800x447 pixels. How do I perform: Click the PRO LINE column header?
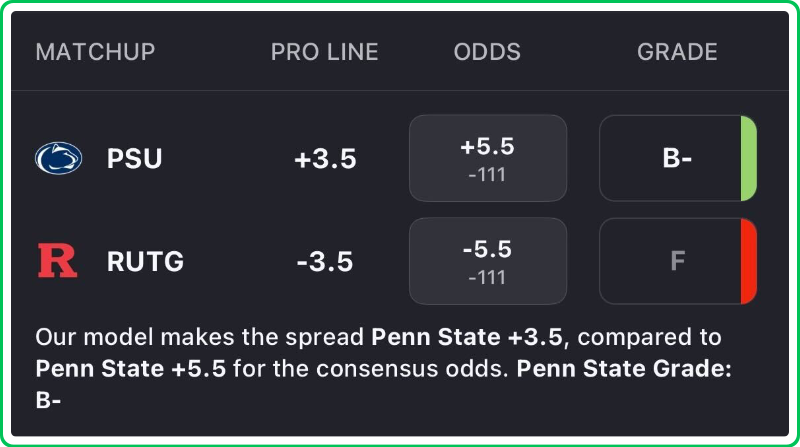[325, 52]
